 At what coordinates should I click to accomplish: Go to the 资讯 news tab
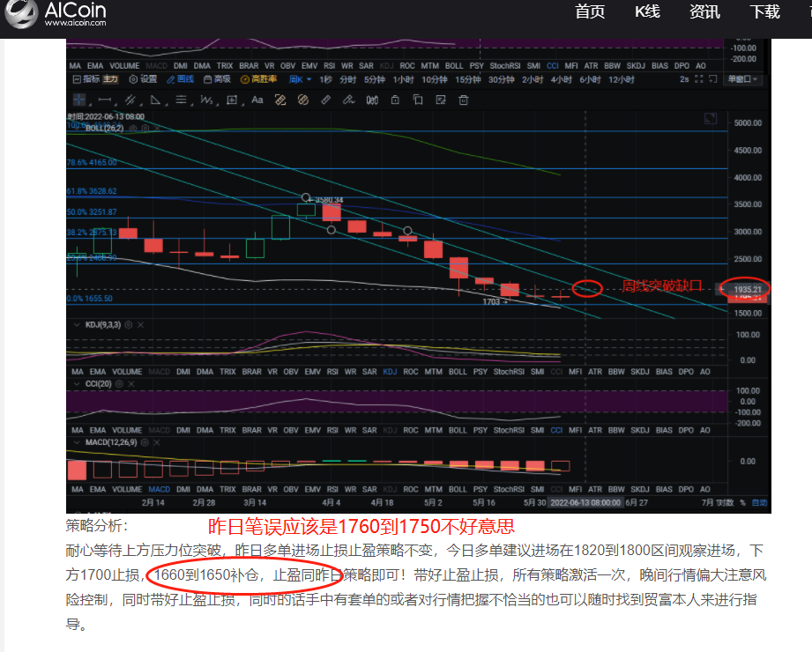704,11
